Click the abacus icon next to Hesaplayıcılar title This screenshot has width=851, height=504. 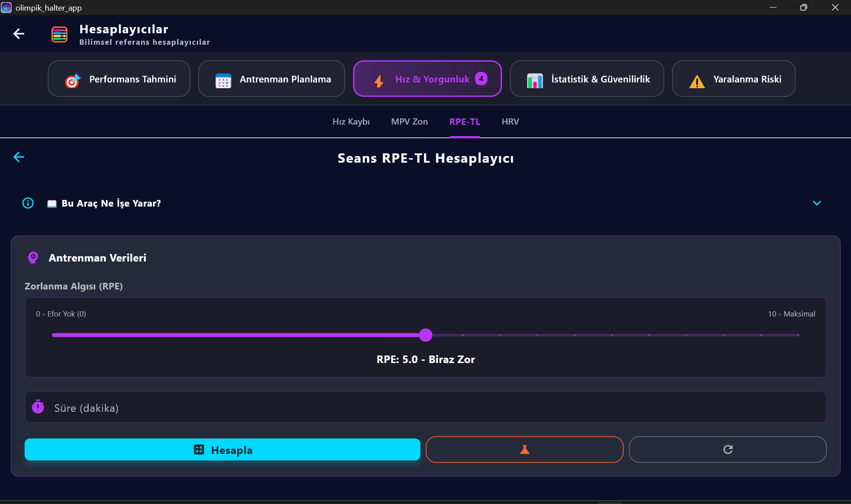pos(59,34)
